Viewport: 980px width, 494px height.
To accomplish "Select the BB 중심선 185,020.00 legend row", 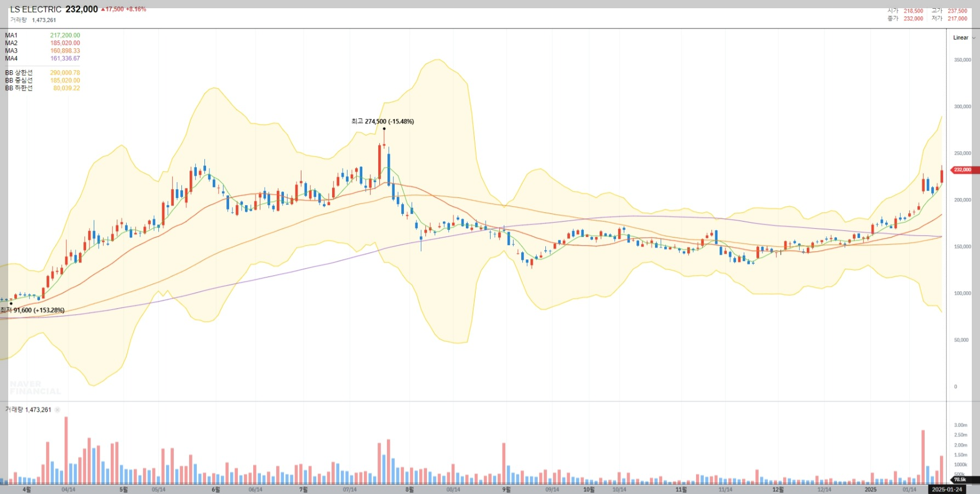I will coord(42,80).
